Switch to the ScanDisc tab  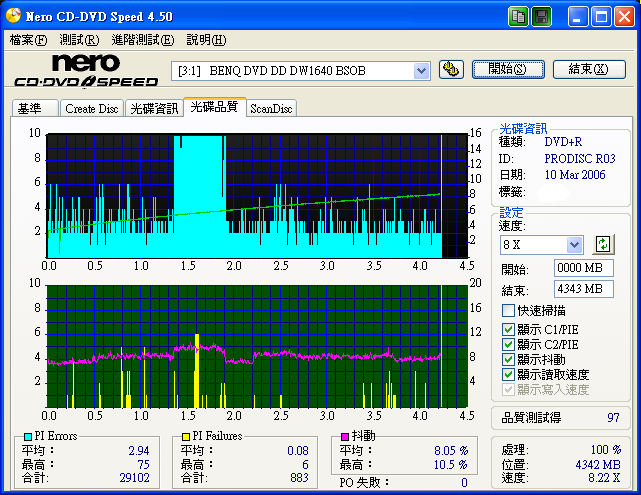click(271, 109)
